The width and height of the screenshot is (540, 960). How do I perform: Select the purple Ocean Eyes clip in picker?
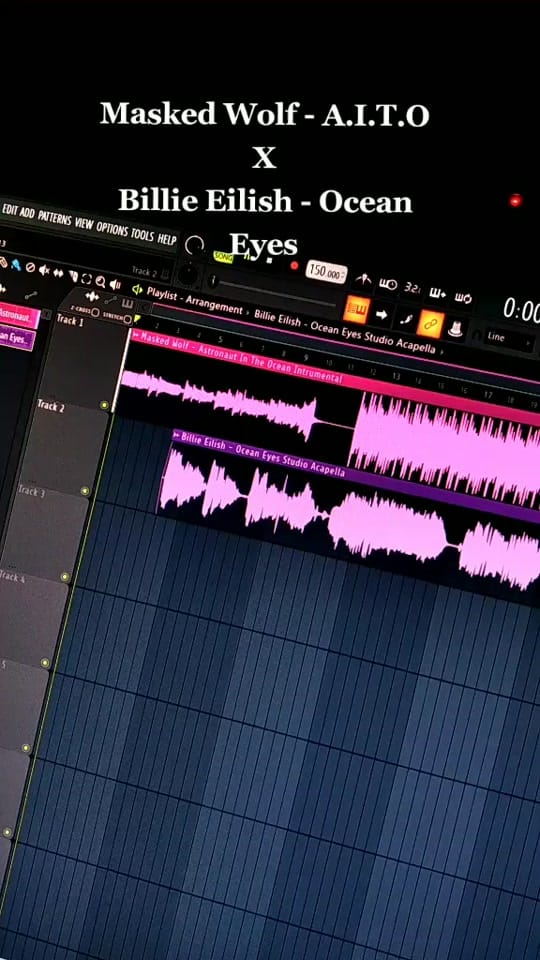15,339
